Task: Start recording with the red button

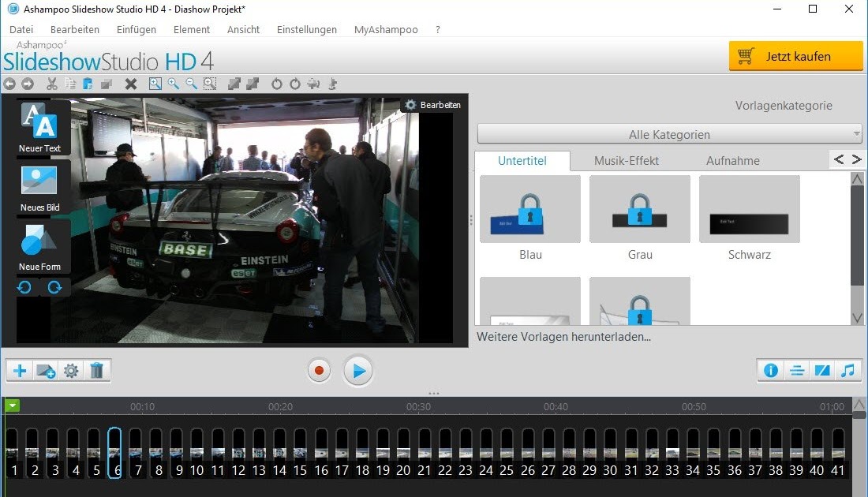Action: tap(319, 370)
